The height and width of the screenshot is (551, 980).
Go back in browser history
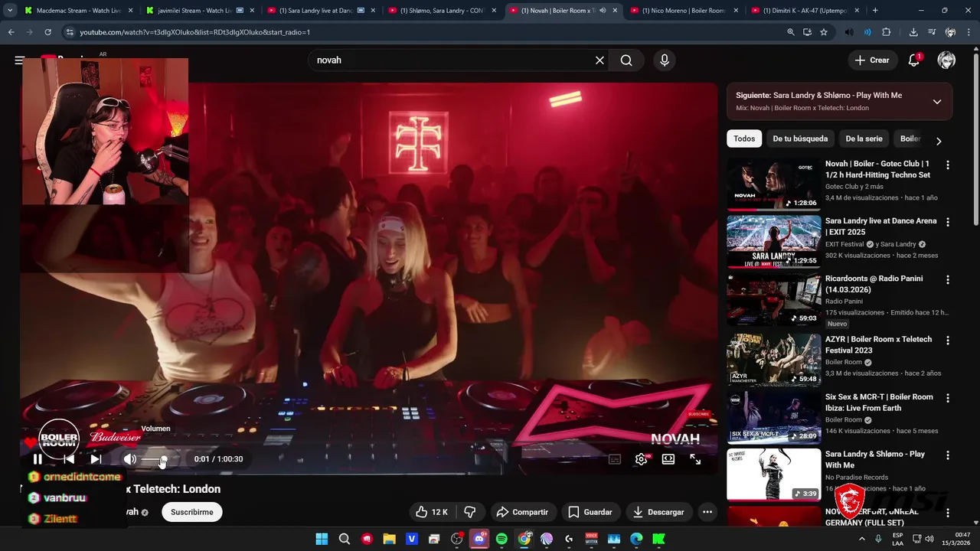coord(11,32)
